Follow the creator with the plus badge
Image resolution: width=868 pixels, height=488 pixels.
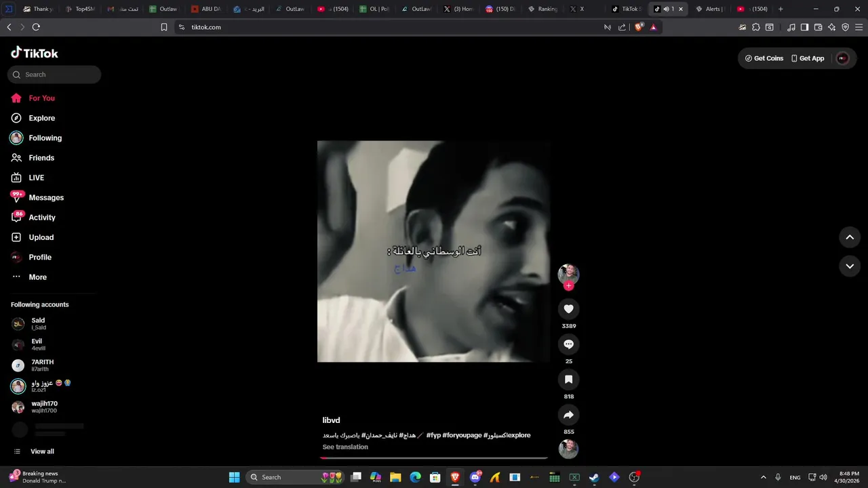[568, 286]
